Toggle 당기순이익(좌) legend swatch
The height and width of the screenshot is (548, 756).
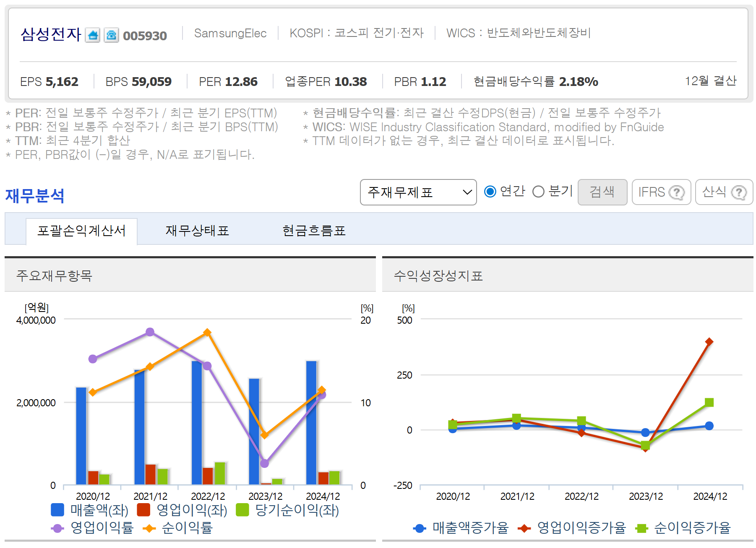click(x=242, y=510)
